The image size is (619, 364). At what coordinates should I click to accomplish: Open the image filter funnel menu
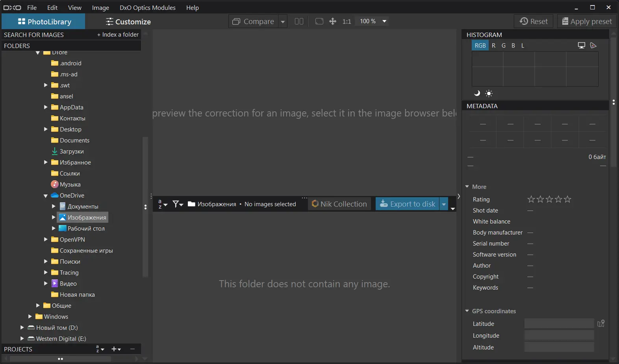178,204
